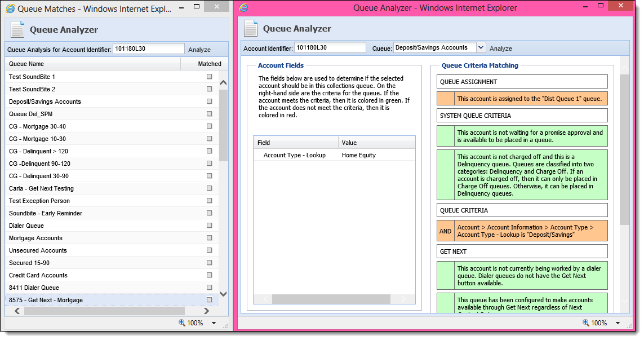Click the Queue Name column header
The width and height of the screenshot is (644, 340).
[93, 64]
